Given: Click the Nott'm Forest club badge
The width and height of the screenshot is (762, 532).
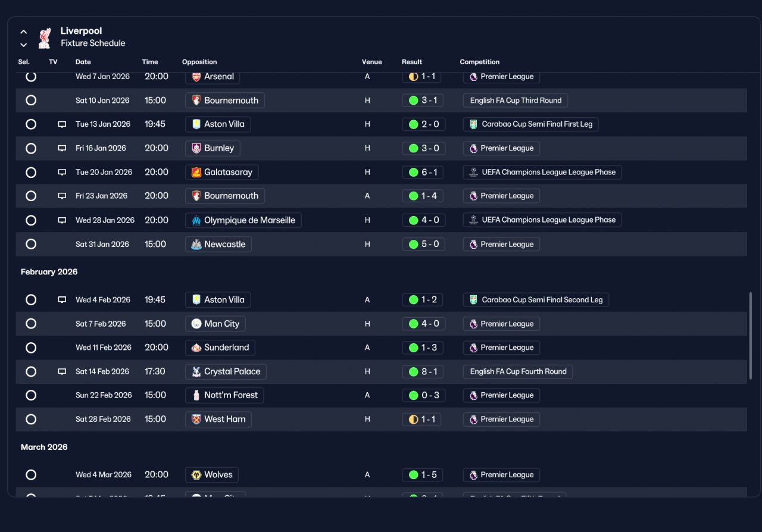Looking at the screenshot, I should pos(196,396).
